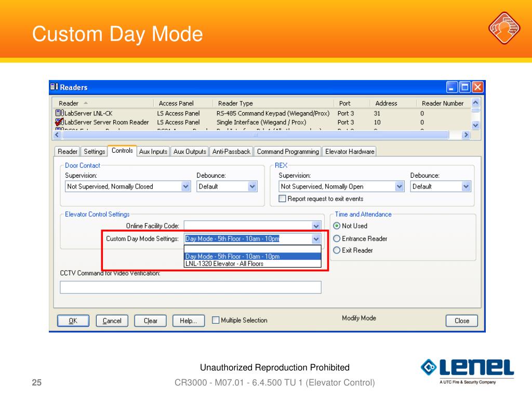
Task: Enable the Multiple Selection checkbox
Action: point(216,320)
